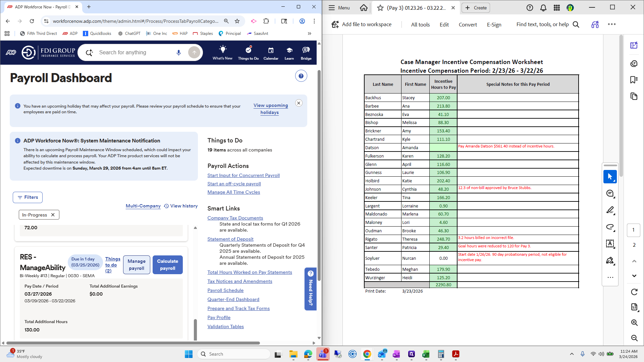This screenshot has height=362, width=644.
Task: Open the AI Assistant panel in Acrobat
Action: pos(634,45)
